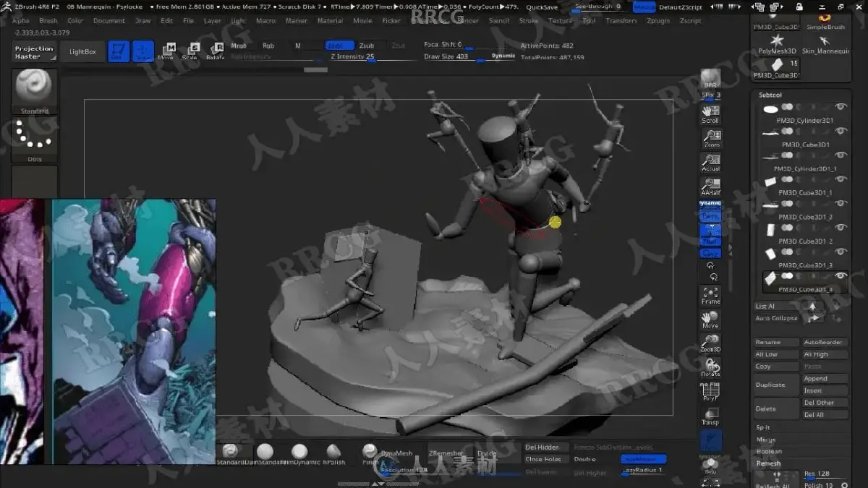Viewport: 868px width, 488px height.
Task: Click List All subtools
Action: pos(776,306)
